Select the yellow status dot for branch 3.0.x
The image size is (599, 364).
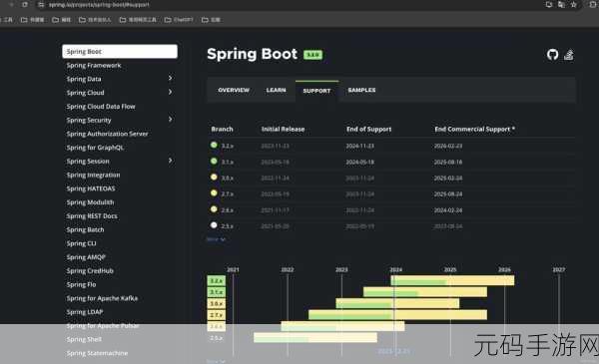click(214, 178)
